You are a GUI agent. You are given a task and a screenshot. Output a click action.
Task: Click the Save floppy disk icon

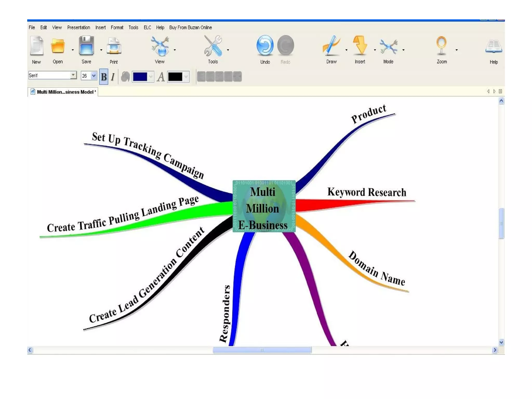[86, 46]
